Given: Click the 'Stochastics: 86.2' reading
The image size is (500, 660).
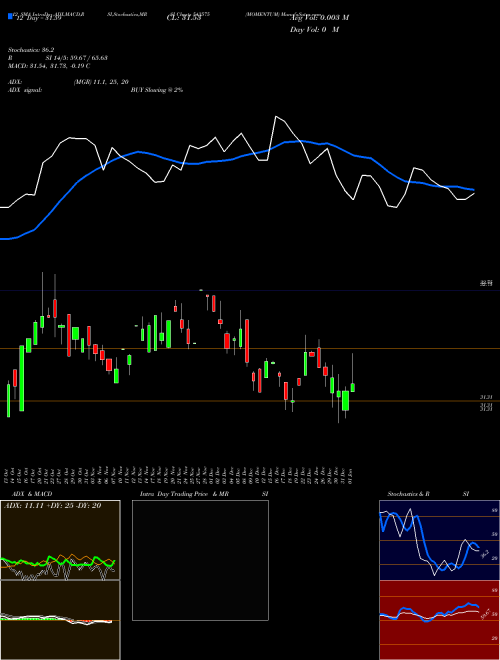Looking at the screenshot, I should click(32, 50).
